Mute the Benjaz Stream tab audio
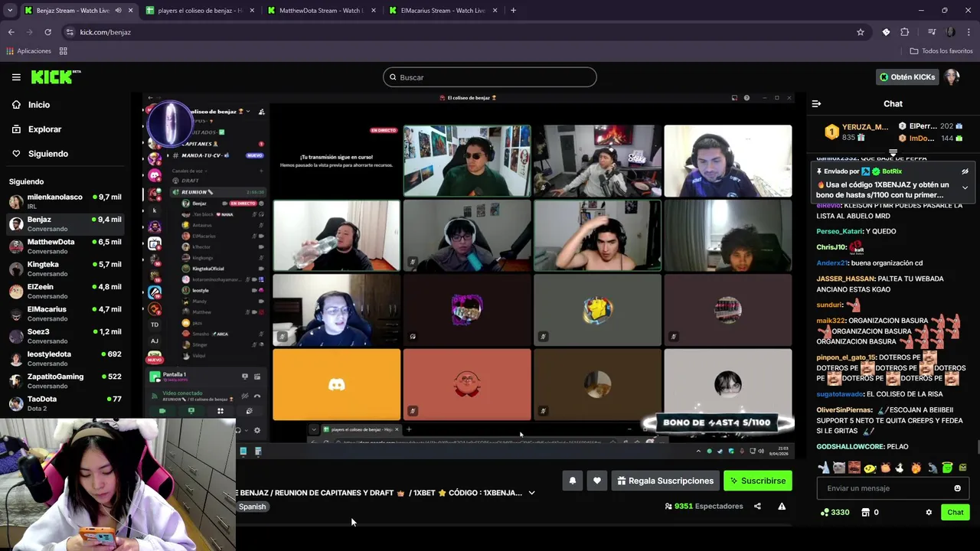The height and width of the screenshot is (551, 980). [118, 11]
